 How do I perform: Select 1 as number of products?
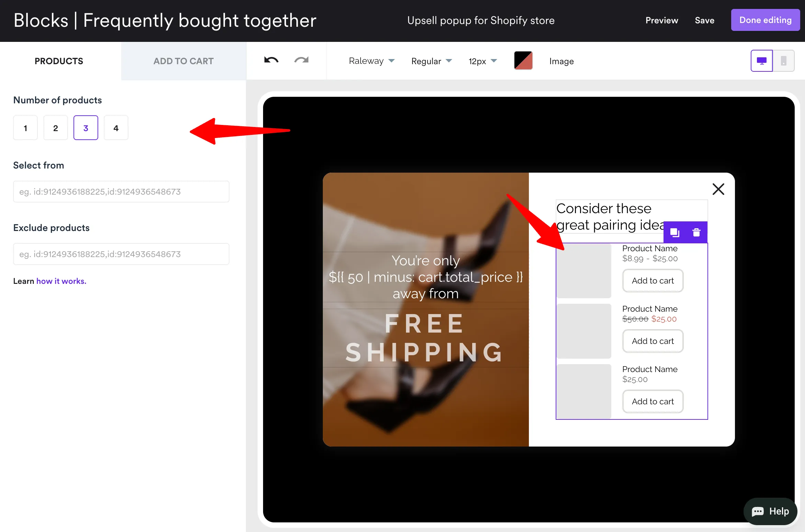point(25,128)
